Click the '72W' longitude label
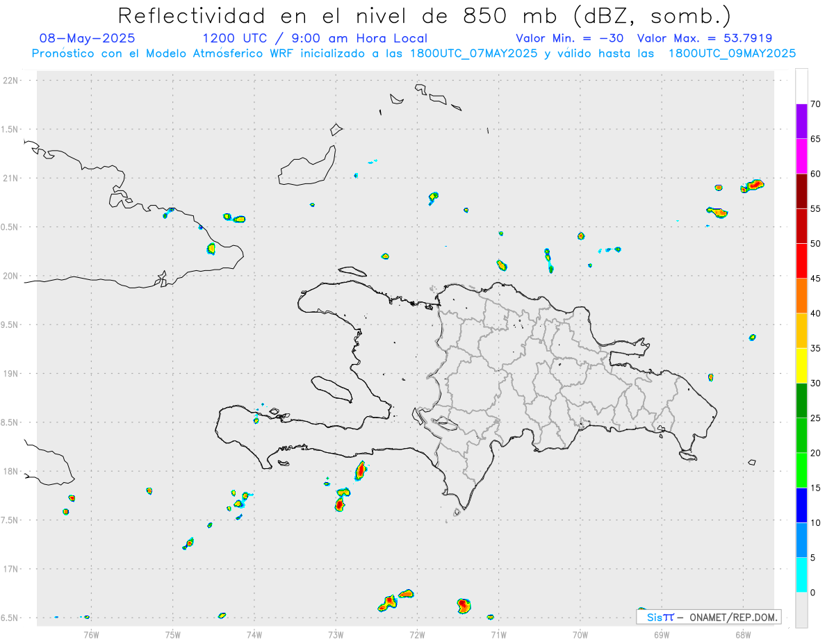The width and height of the screenshot is (834, 644). 417,634
